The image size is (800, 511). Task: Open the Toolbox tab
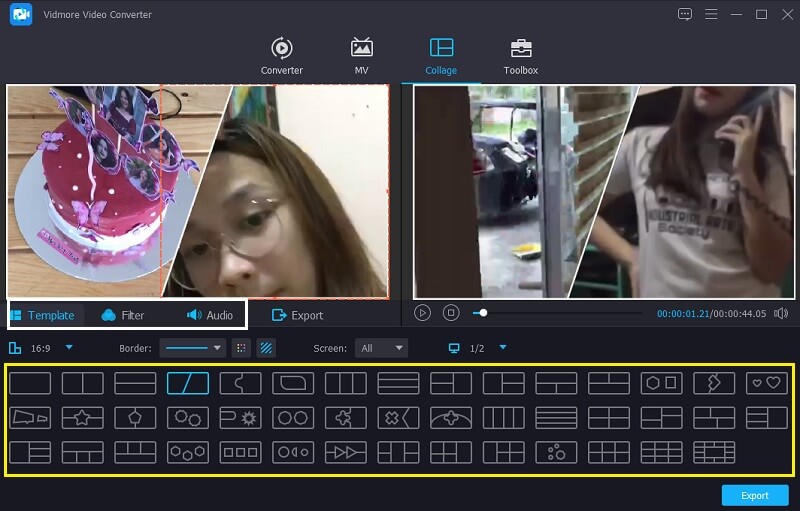pos(520,56)
